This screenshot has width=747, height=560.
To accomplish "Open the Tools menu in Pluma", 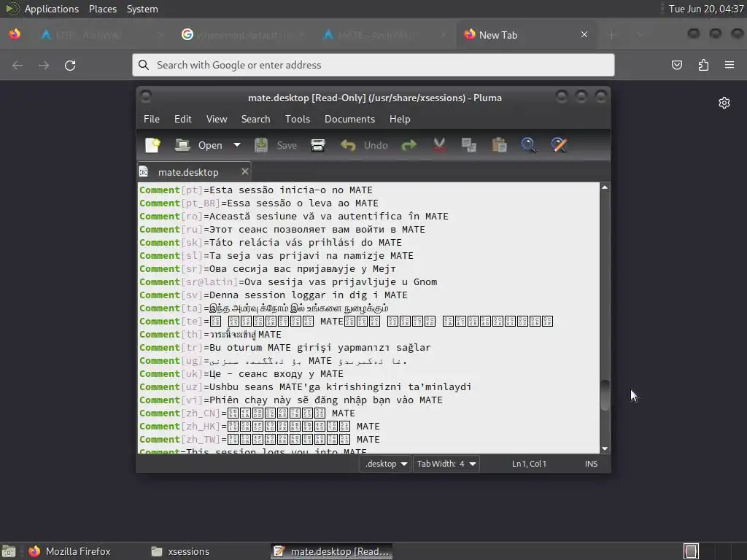I will click(298, 119).
